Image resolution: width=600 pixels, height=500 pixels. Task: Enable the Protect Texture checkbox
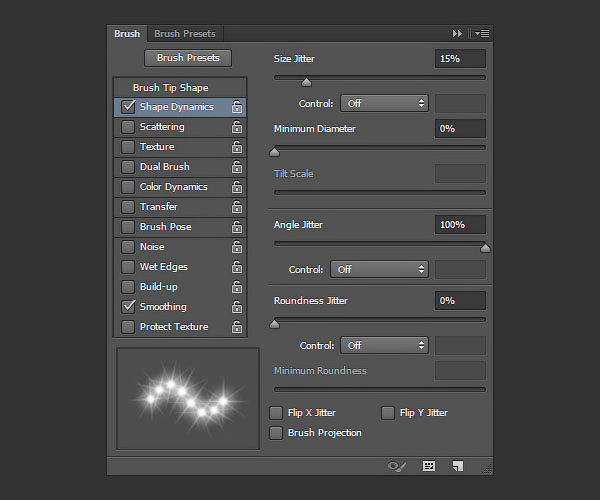(x=128, y=327)
